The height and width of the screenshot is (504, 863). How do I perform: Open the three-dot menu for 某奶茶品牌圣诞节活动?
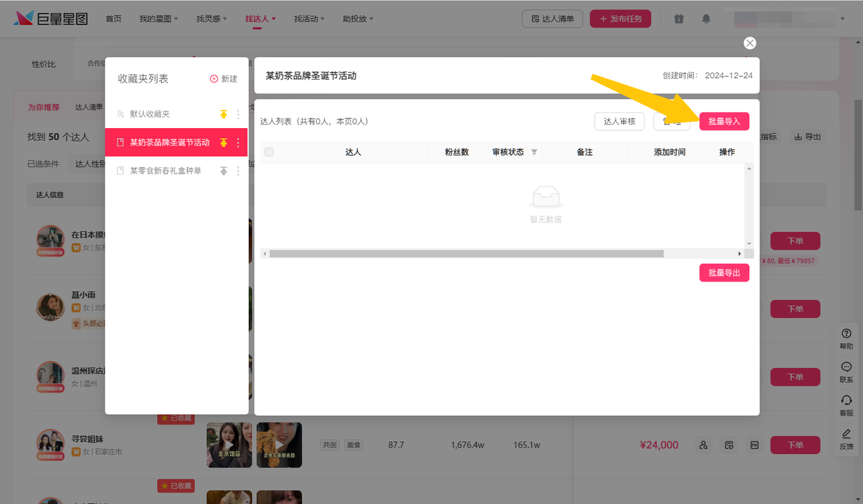238,143
